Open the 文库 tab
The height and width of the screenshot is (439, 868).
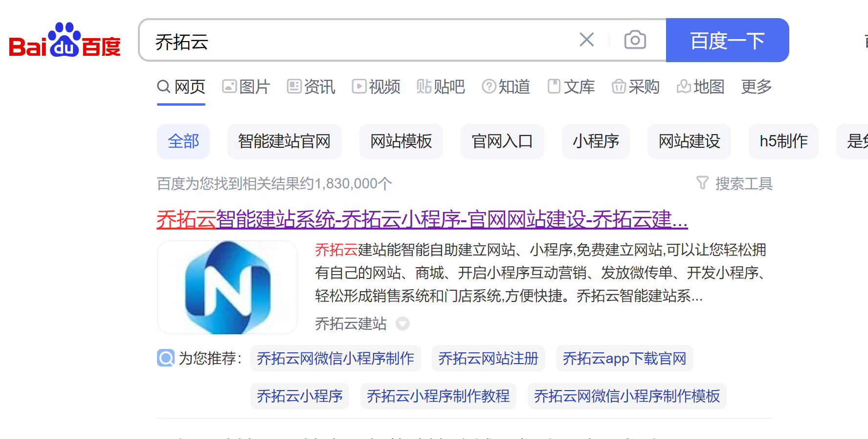571,87
